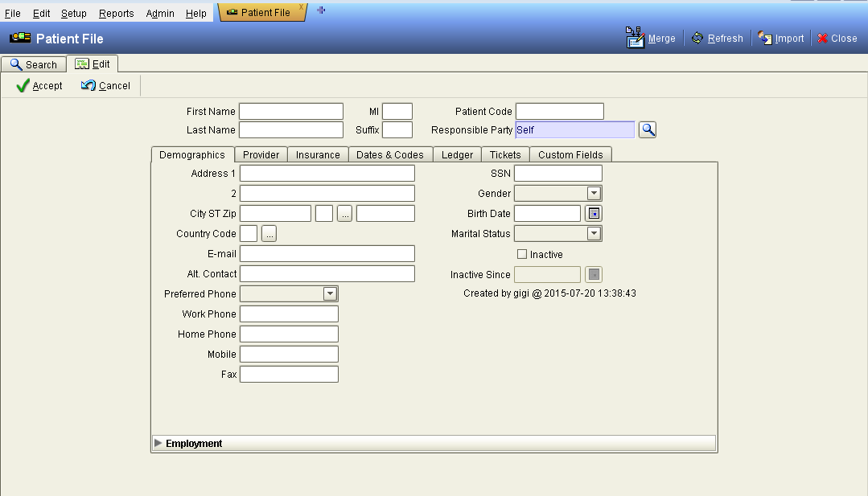Open the Setup menu
The width and height of the screenshot is (868, 496).
[x=73, y=13]
